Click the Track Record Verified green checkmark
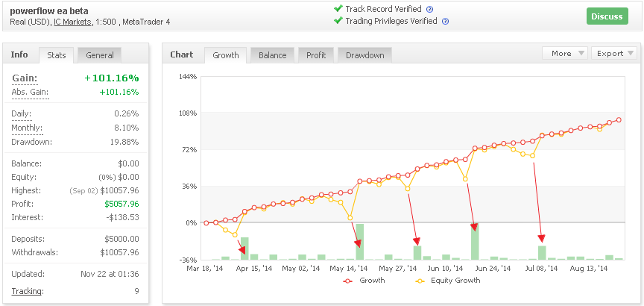Viewport: 644px width, 306px height. (338, 8)
